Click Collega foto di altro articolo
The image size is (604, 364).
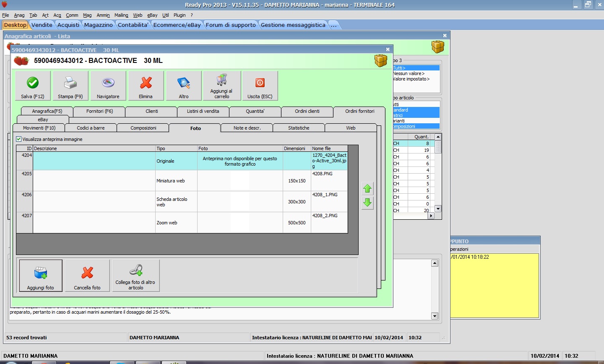point(136,276)
